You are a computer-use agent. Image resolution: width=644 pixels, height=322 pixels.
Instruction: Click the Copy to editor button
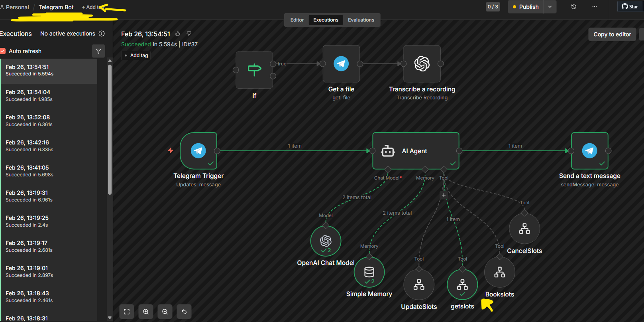click(612, 34)
